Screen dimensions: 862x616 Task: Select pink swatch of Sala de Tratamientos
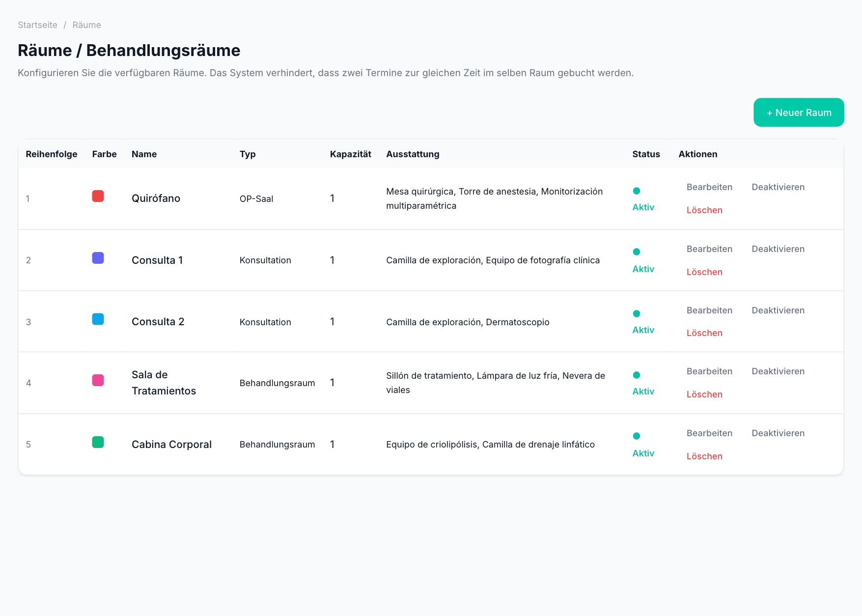[x=98, y=380]
